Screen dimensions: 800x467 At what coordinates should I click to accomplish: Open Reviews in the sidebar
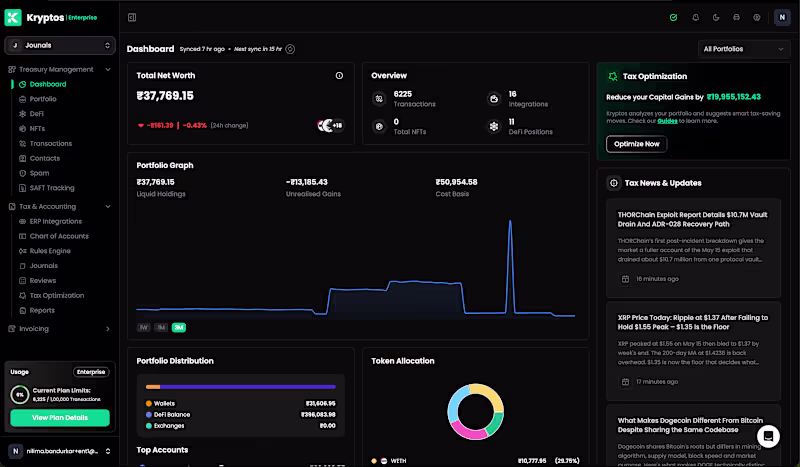tap(42, 281)
